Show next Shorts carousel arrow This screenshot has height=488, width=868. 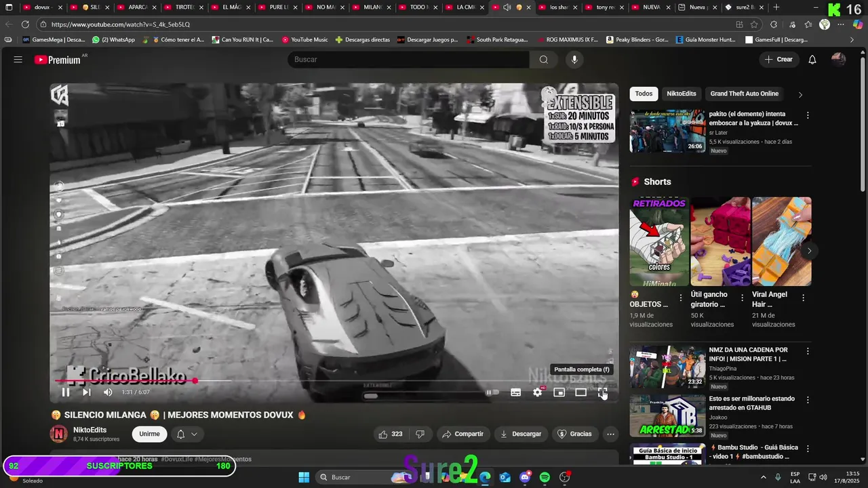click(x=808, y=251)
